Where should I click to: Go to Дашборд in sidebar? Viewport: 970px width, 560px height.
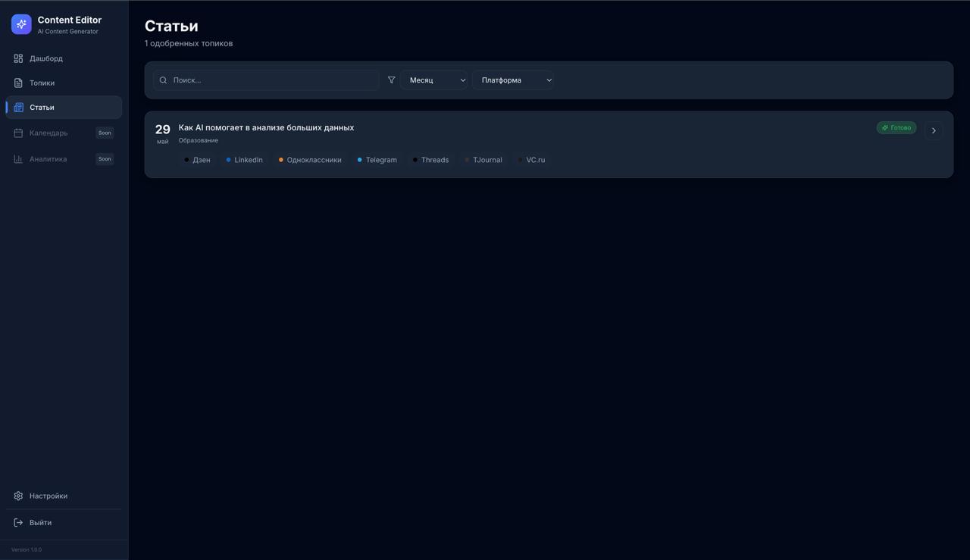click(46, 58)
